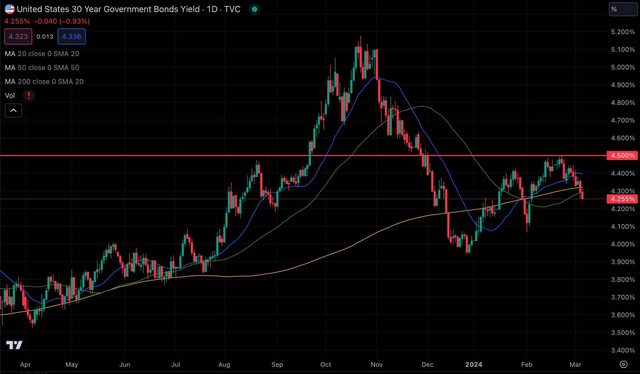Screen dimensions: 640x374
Task: Select the red horizontal line at 4.500%
Action: point(303,156)
